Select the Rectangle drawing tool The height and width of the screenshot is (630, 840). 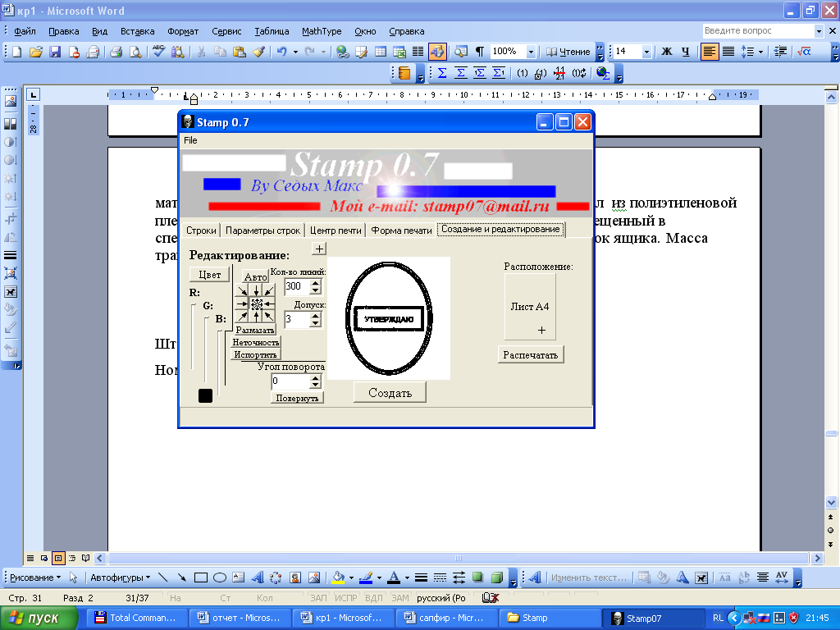pyautogui.click(x=201, y=577)
